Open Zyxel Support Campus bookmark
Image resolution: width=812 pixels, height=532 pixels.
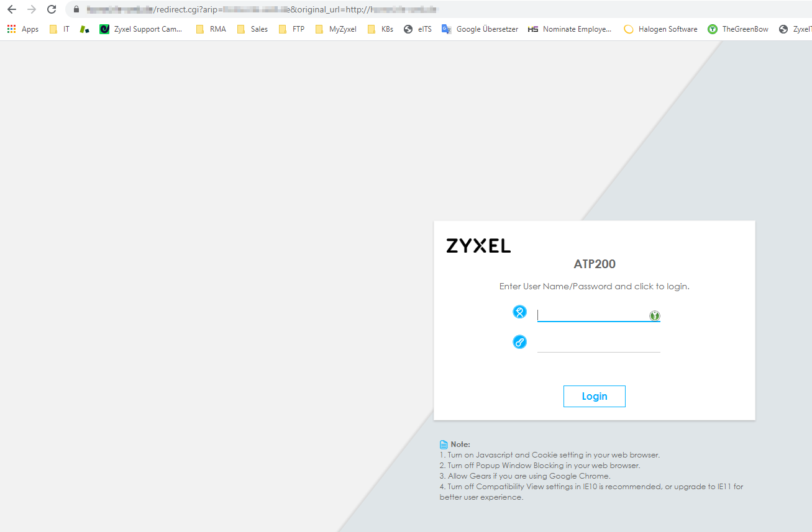141,29
